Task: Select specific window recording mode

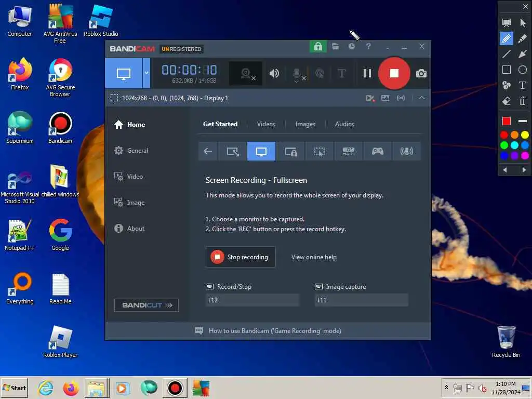Action: tap(290, 151)
